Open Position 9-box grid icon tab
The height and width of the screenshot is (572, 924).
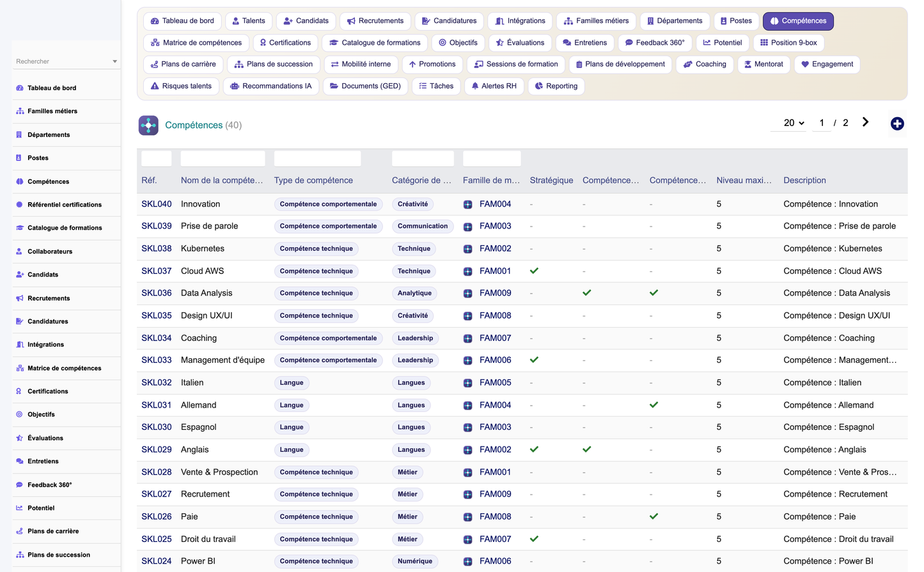coord(764,43)
